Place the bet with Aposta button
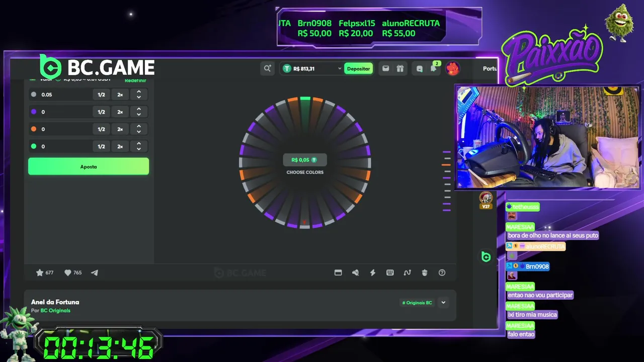Image resolution: width=644 pixels, height=362 pixels. 89,166
